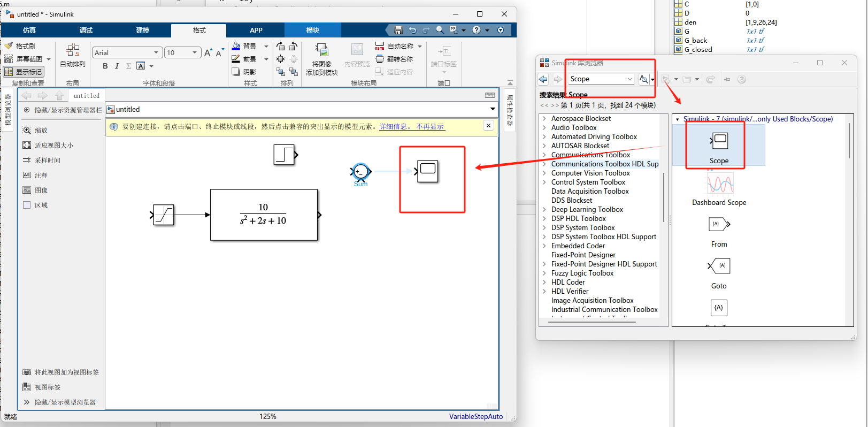Open the Help question mark icon
The image size is (868, 427).
477,30
